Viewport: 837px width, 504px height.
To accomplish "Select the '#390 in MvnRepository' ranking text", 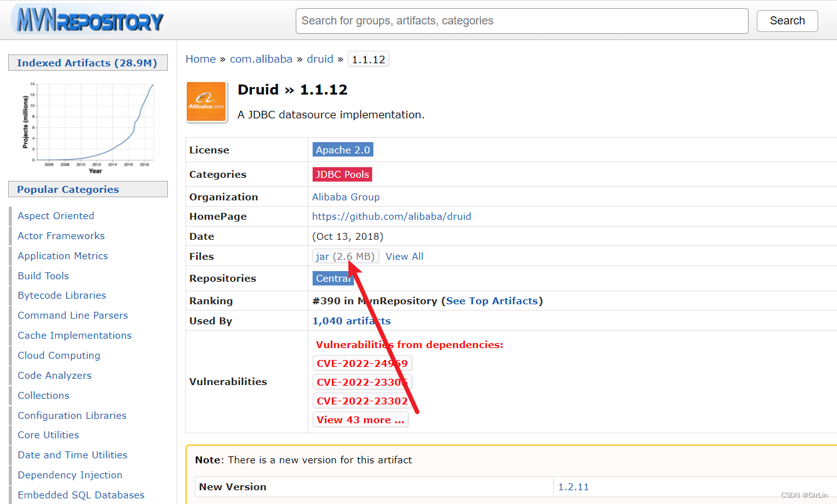I will 375,301.
